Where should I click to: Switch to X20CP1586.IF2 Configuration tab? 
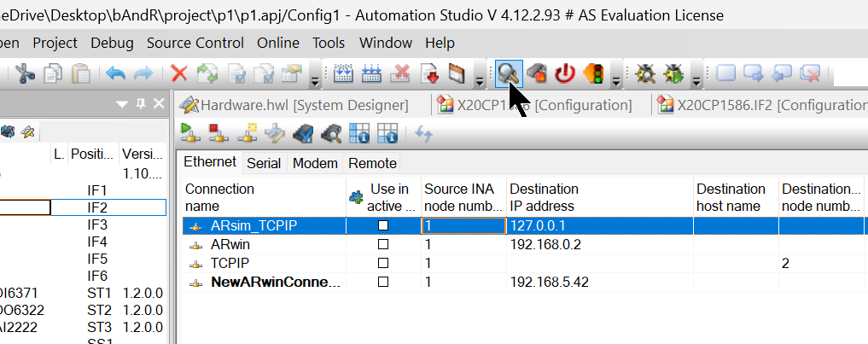tap(761, 105)
